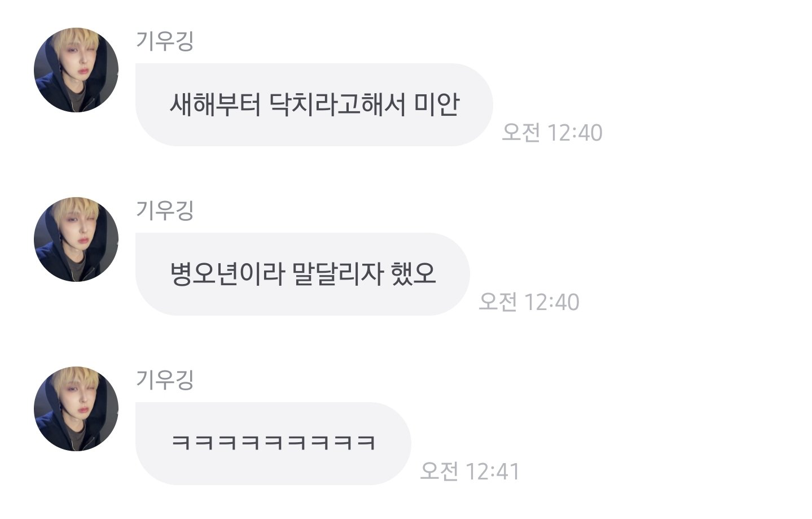Screen dimensions: 812x519
Task: View profile picture next to ㅋㅋㅋ message
Action: coord(76,409)
